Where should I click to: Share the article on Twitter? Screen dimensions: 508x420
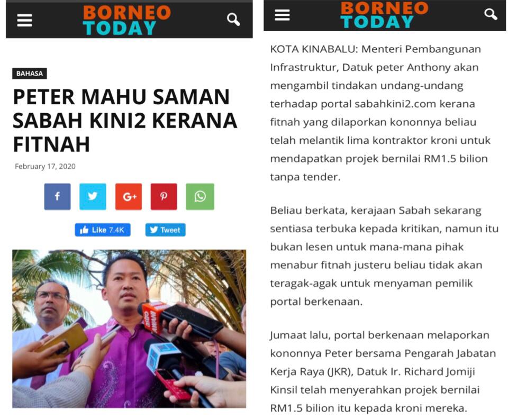click(x=93, y=197)
